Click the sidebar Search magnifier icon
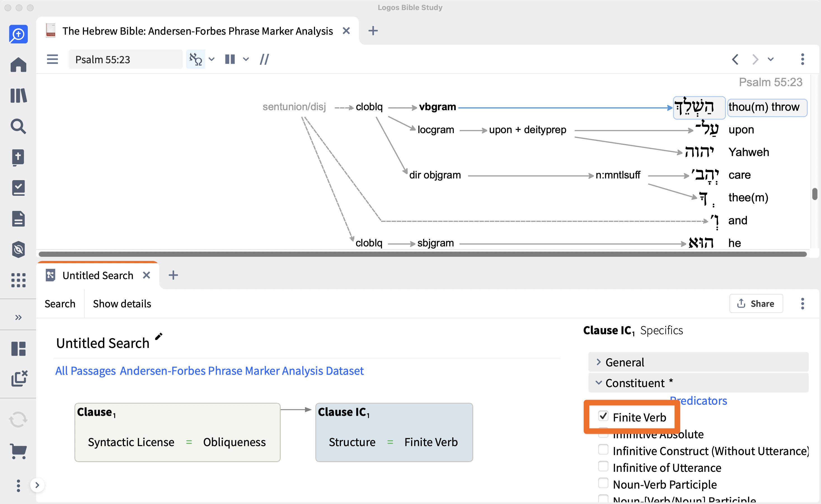This screenshot has width=821, height=504. point(18,126)
